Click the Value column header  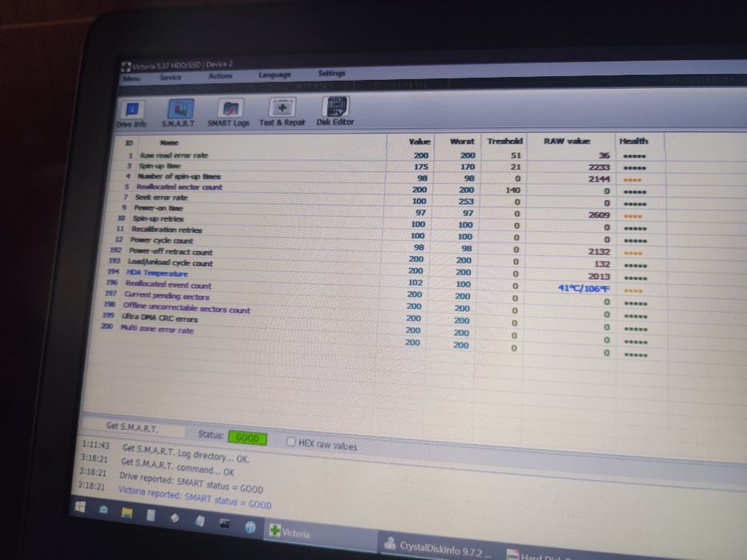(420, 142)
